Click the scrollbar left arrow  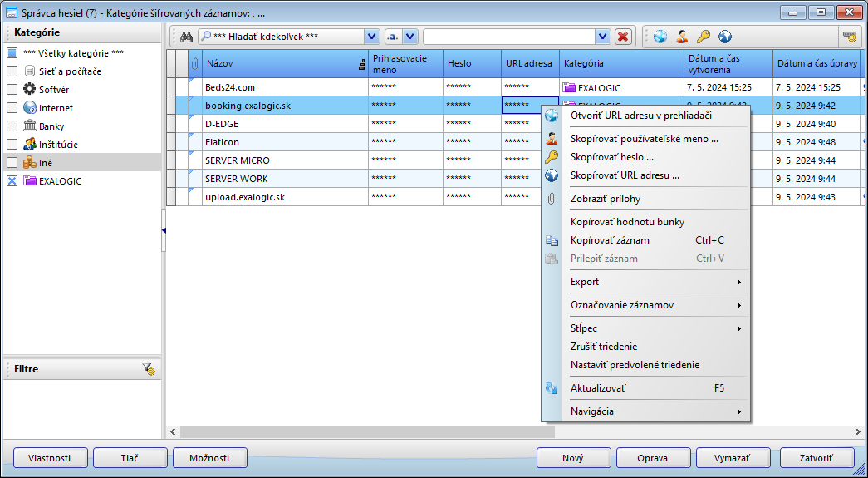click(173, 431)
